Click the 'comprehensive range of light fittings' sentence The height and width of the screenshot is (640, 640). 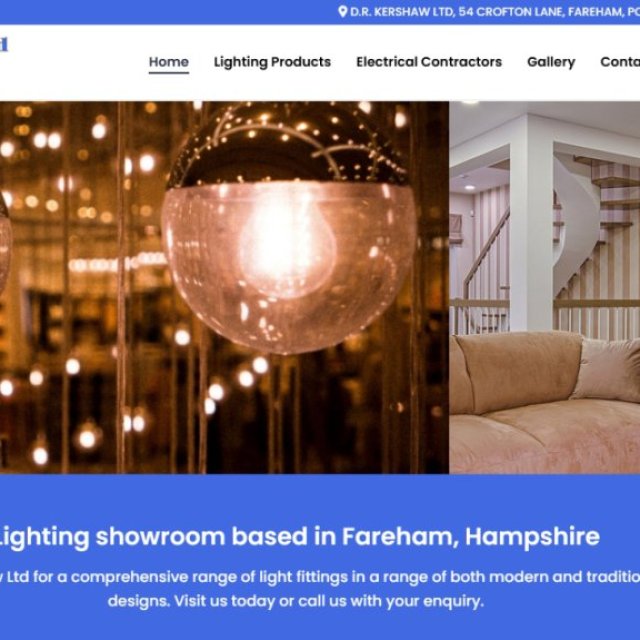click(x=320, y=577)
